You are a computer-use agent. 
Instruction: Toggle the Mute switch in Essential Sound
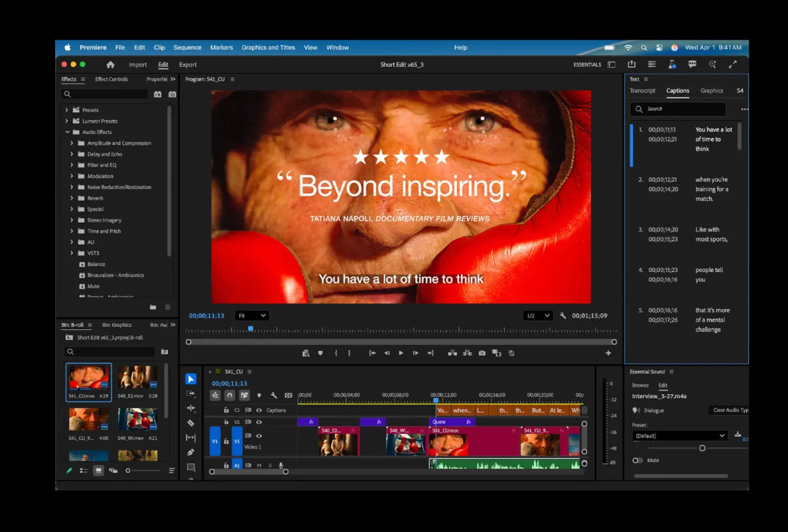click(638, 460)
